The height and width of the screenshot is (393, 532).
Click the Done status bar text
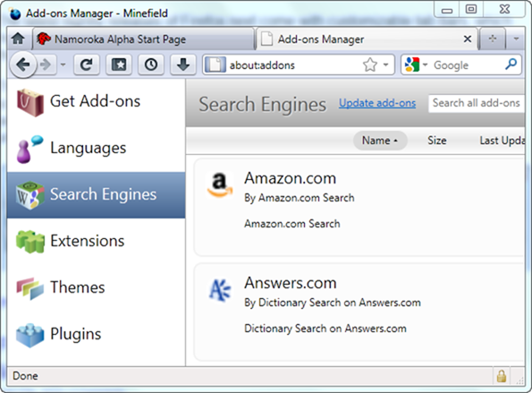25,376
